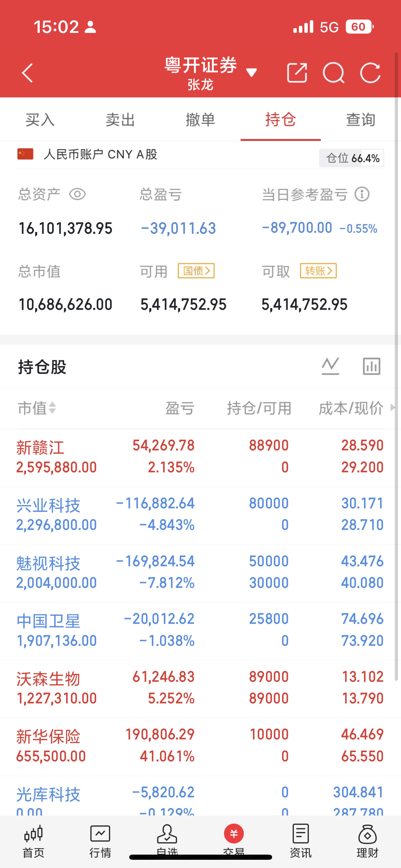
Task: Tap 新华保险 profit 190,806.29
Action: pyautogui.click(x=160, y=734)
